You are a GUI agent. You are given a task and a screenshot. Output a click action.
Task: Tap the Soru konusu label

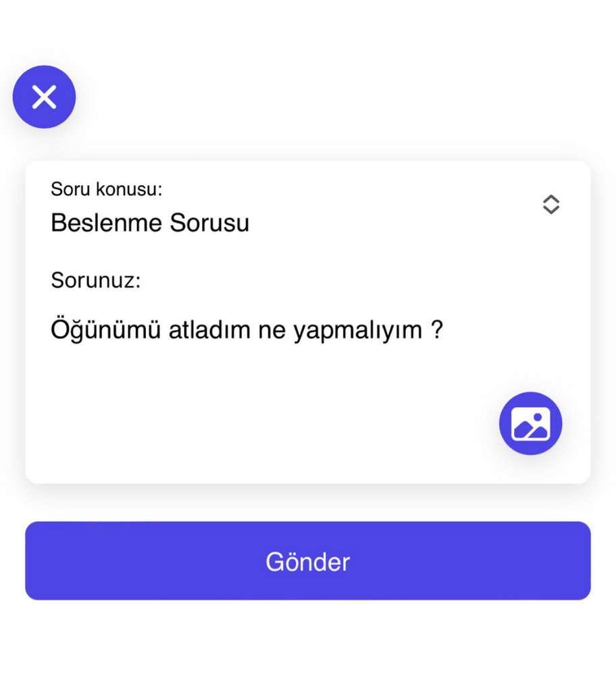click(107, 189)
